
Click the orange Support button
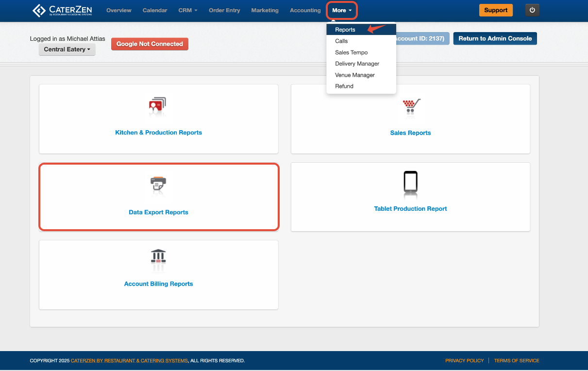[496, 10]
